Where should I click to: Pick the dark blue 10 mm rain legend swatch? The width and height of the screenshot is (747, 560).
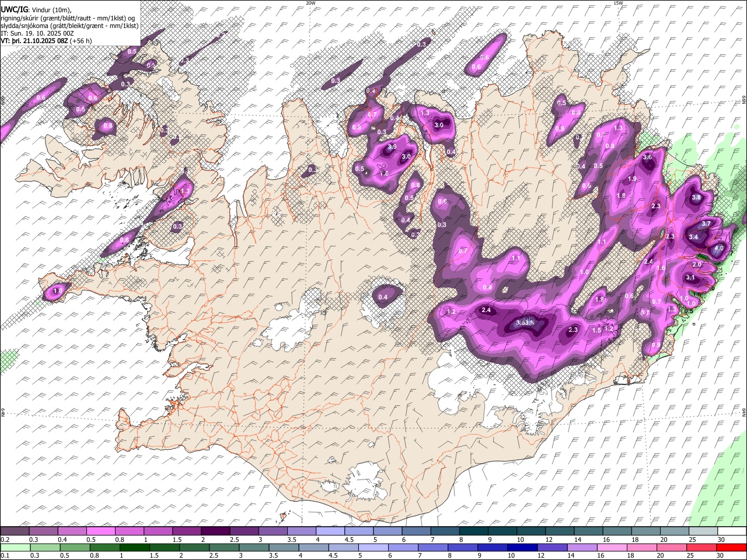coord(523,548)
